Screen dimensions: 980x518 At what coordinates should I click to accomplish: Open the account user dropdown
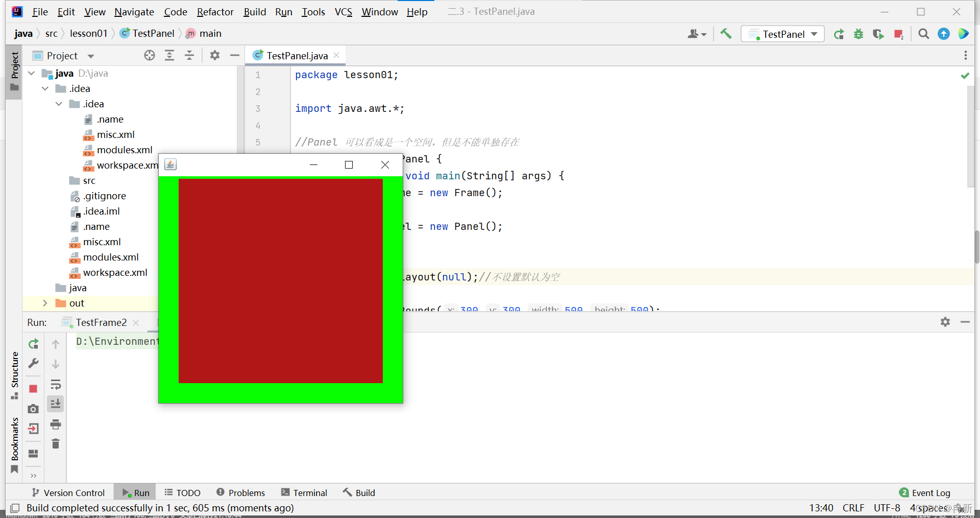point(697,34)
